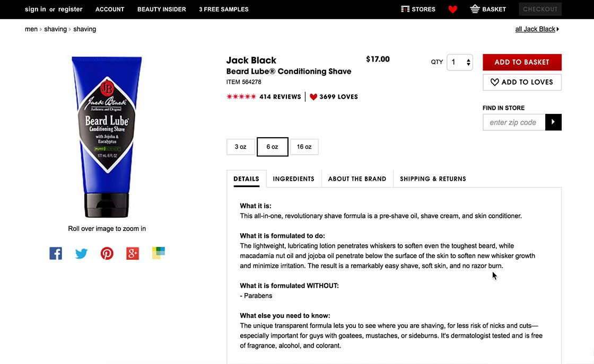This screenshot has width=594, height=364.
Task: Share product on Facebook
Action: click(x=56, y=253)
